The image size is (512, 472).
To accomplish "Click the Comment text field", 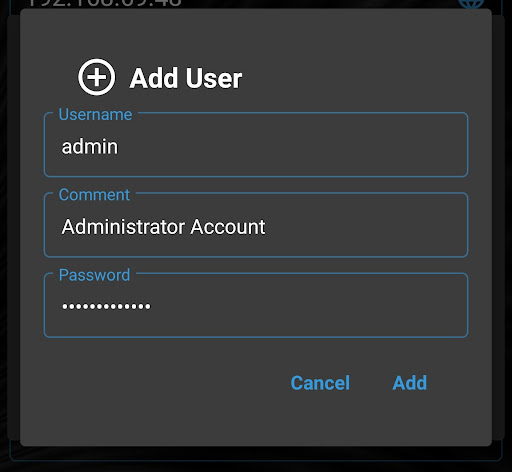I will click(x=256, y=225).
